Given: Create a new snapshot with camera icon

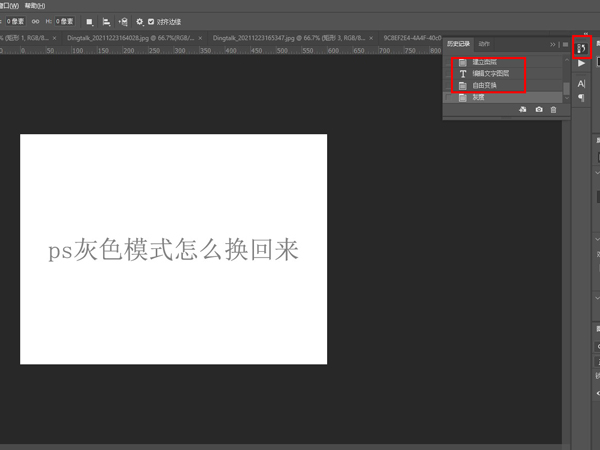Looking at the screenshot, I should coord(539,110).
